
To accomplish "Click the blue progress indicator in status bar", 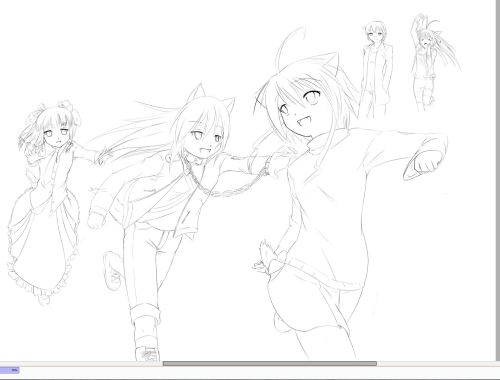I will (10, 370).
